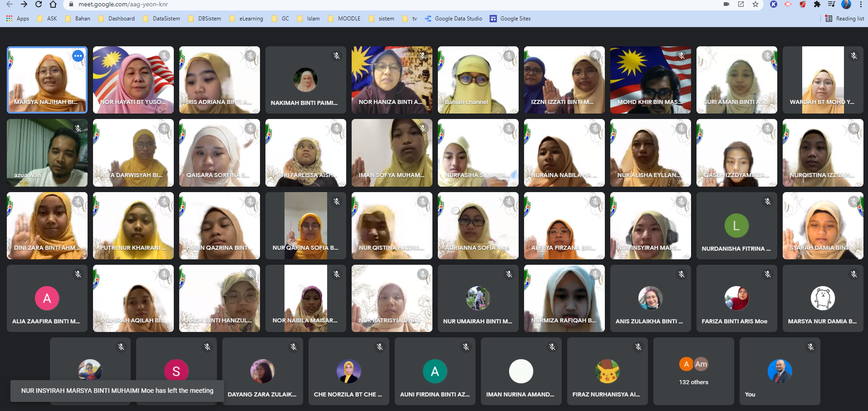Image resolution: width=868 pixels, height=411 pixels.
Task: Open the Chrome Extensions puzzle icon
Action: pyautogui.click(x=817, y=5)
